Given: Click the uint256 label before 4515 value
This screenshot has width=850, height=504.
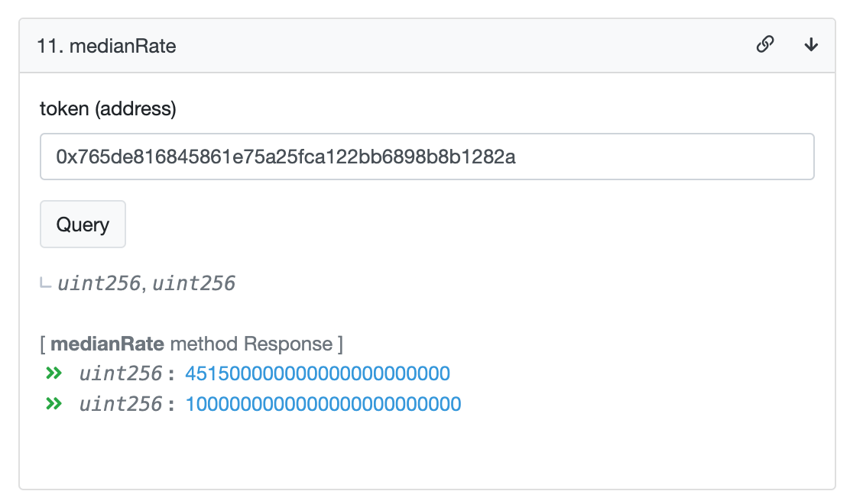Looking at the screenshot, I should (x=120, y=373).
